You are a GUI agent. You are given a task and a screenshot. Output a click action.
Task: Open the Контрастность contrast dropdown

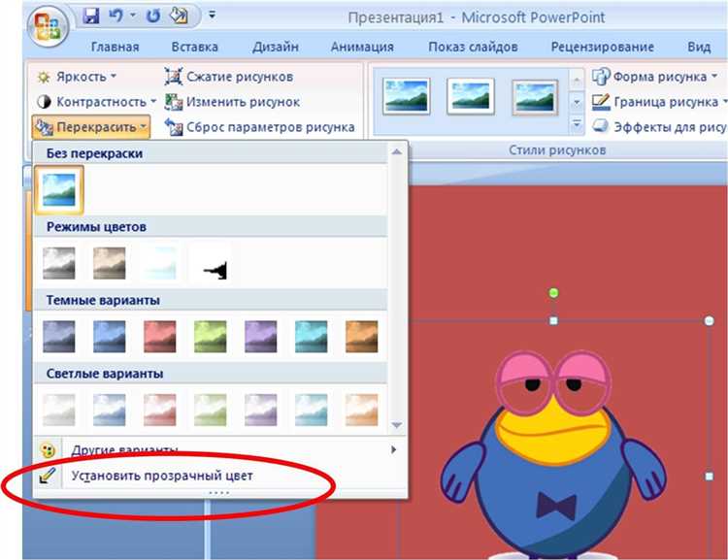tap(96, 102)
